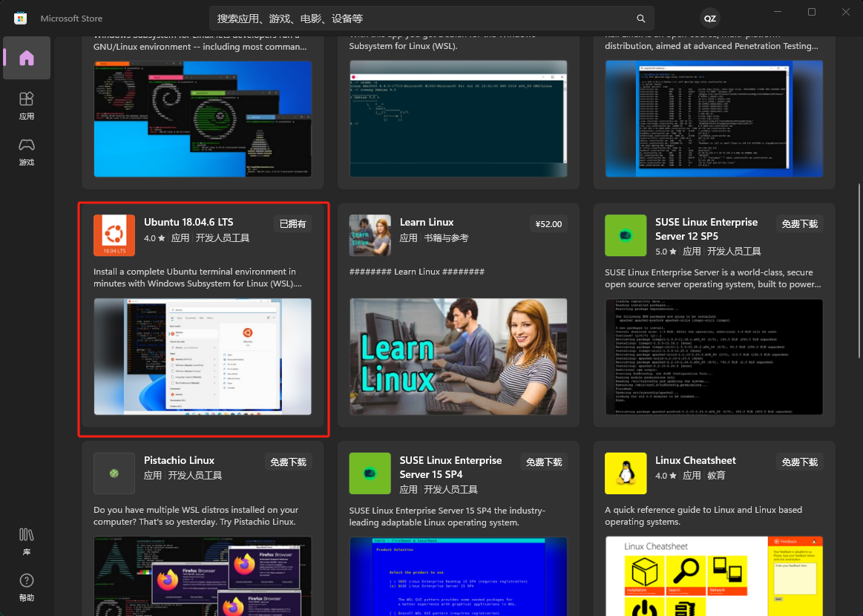Click the SUSE 12 SP5 description 'world-class, secure'
Viewport: 863px width, 616px height.
point(713,278)
